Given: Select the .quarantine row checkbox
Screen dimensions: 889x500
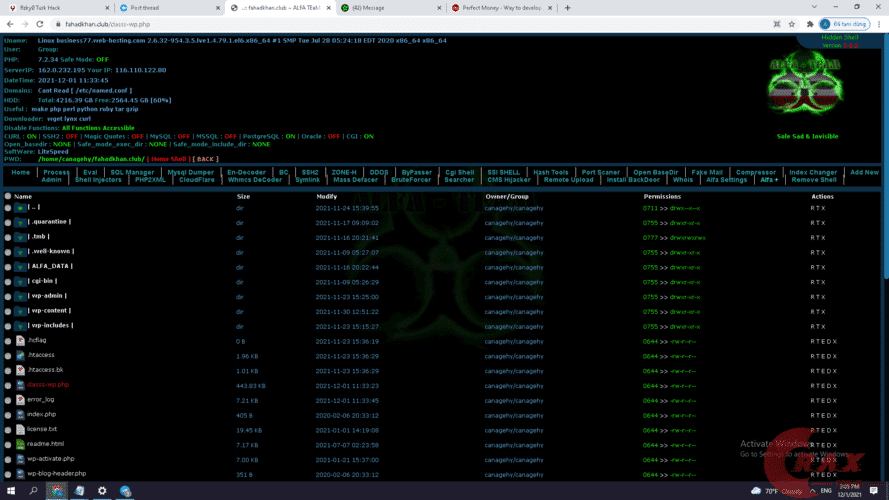Looking at the screenshot, I should [x=8, y=223].
